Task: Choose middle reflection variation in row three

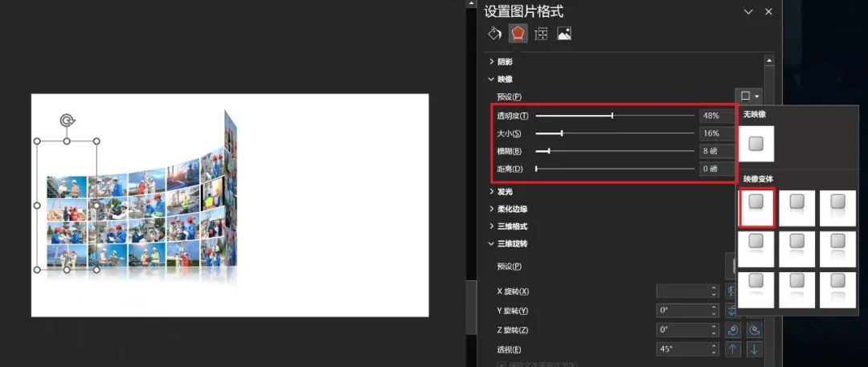Action: [x=796, y=289]
